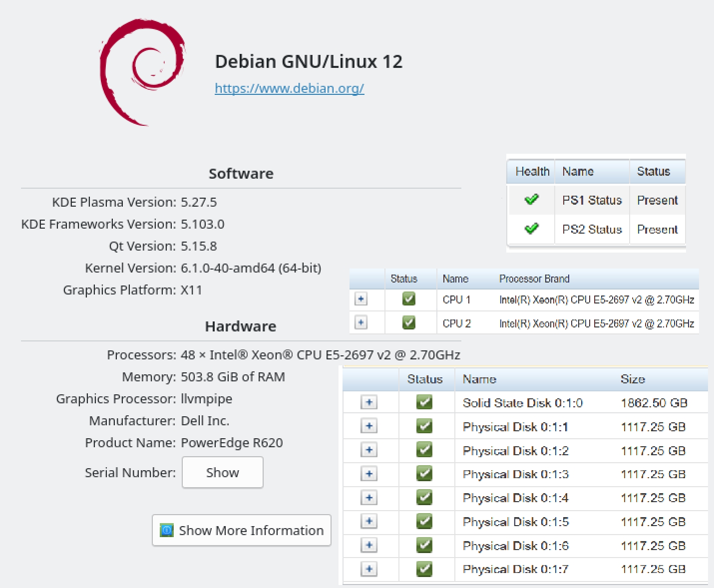Select the Debian GNU/Linux 12 title
The width and height of the screenshot is (714, 588).
coord(309,61)
